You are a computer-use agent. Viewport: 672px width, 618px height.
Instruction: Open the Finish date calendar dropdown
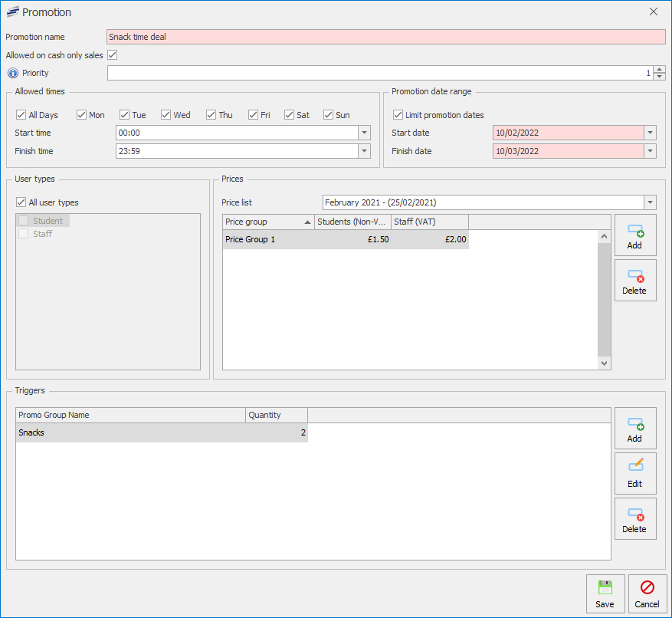point(650,151)
